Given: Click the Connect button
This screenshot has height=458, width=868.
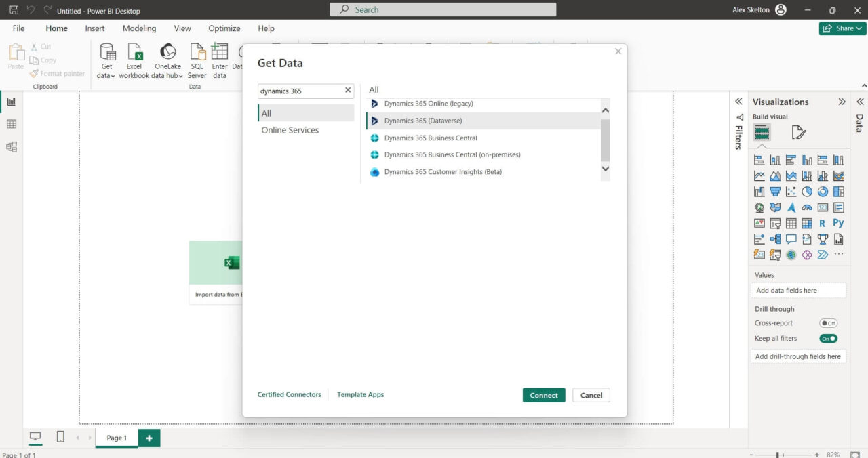Looking at the screenshot, I should (x=544, y=395).
